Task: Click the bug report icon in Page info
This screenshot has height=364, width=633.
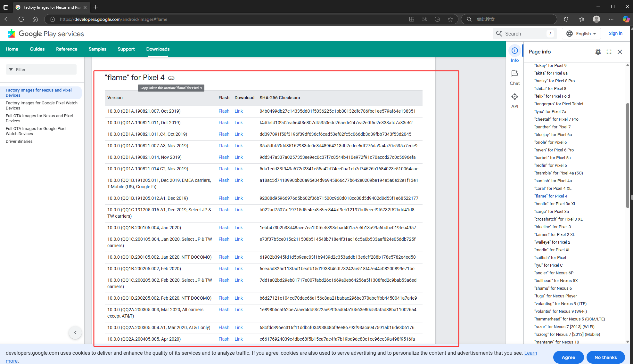Action: pos(598,52)
